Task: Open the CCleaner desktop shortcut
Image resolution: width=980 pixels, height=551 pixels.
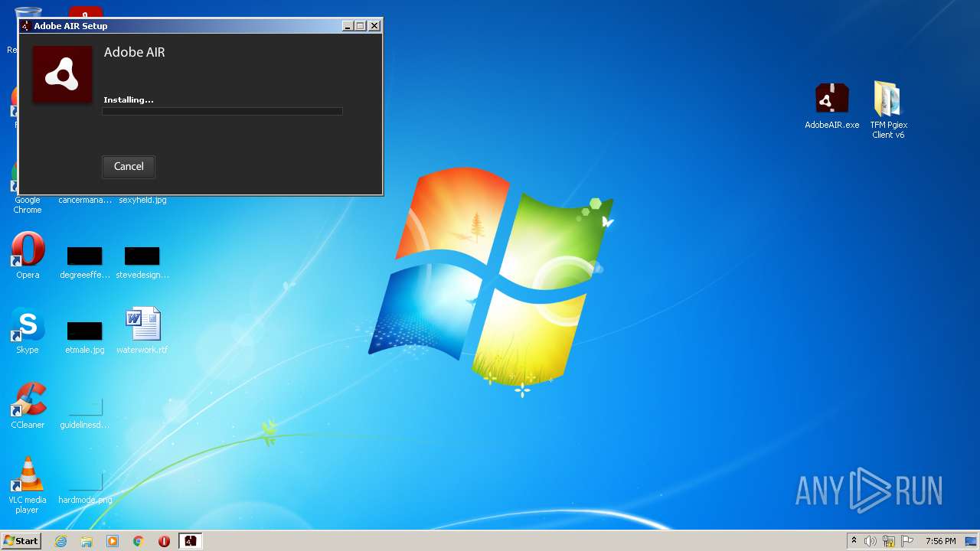Action: point(28,406)
